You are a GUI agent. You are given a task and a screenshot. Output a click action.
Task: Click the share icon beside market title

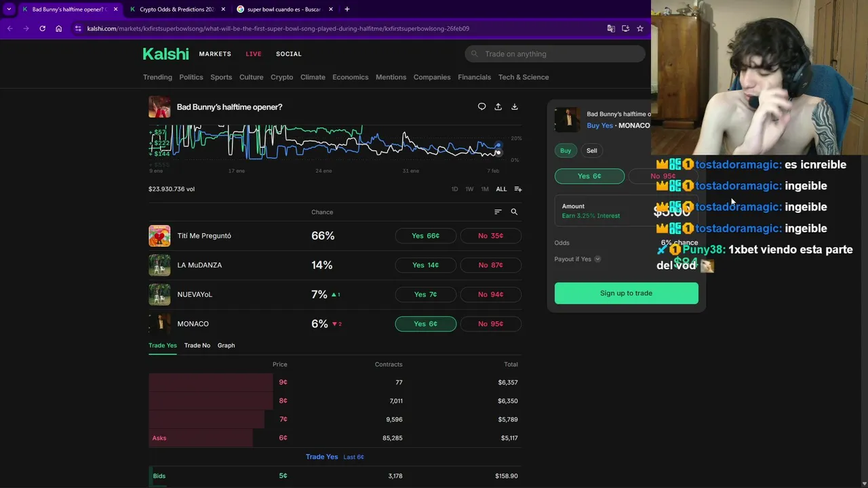(x=498, y=106)
